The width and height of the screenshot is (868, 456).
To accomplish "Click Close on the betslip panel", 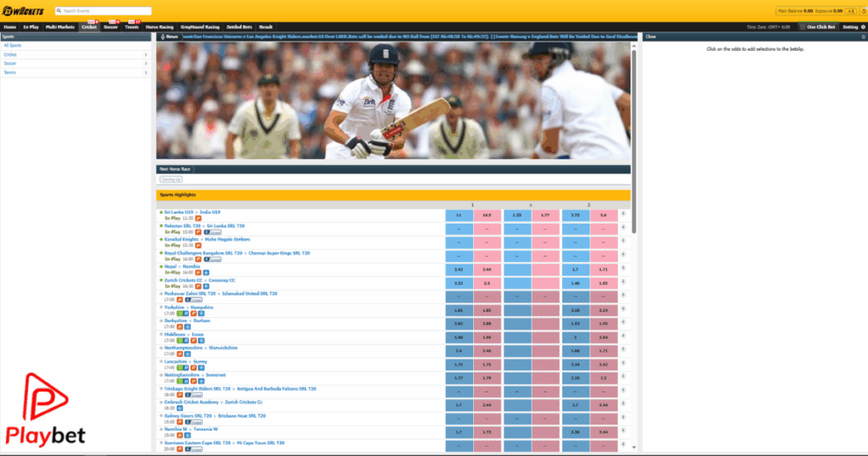I will click(650, 36).
